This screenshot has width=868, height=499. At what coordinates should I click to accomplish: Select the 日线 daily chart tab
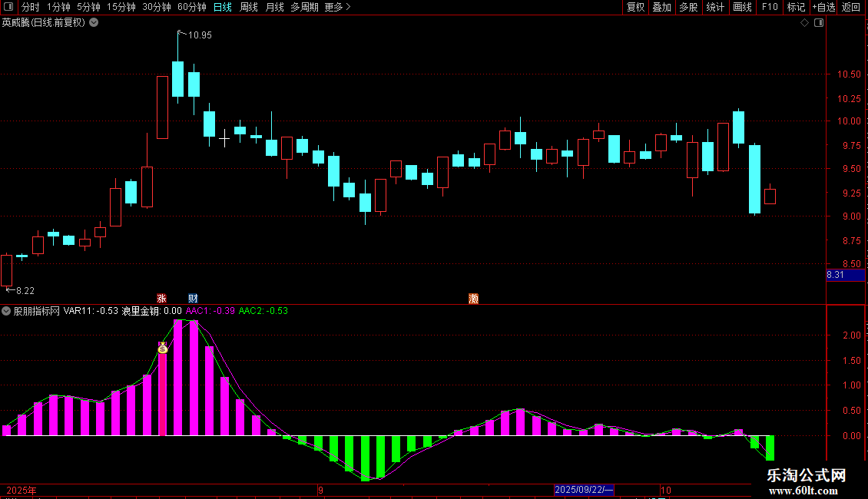tap(223, 7)
